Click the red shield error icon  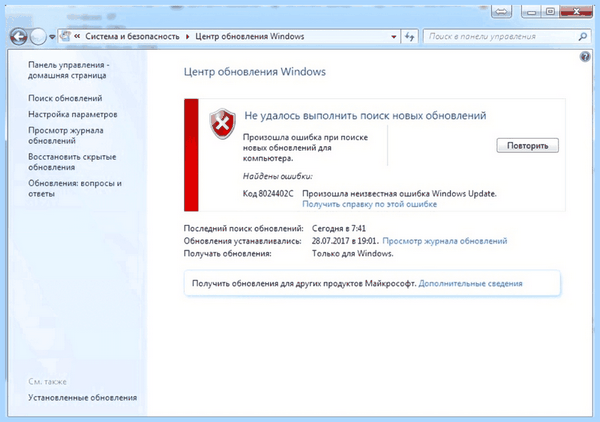coord(222,124)
